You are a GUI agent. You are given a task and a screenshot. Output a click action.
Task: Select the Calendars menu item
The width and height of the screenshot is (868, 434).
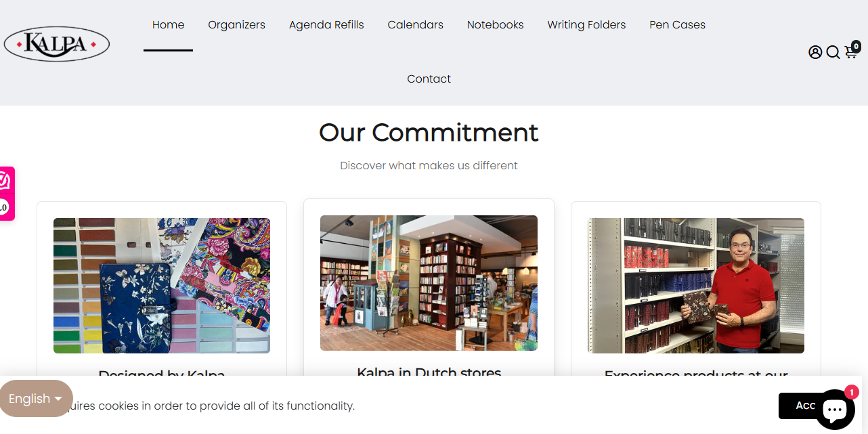coord(415,25)
